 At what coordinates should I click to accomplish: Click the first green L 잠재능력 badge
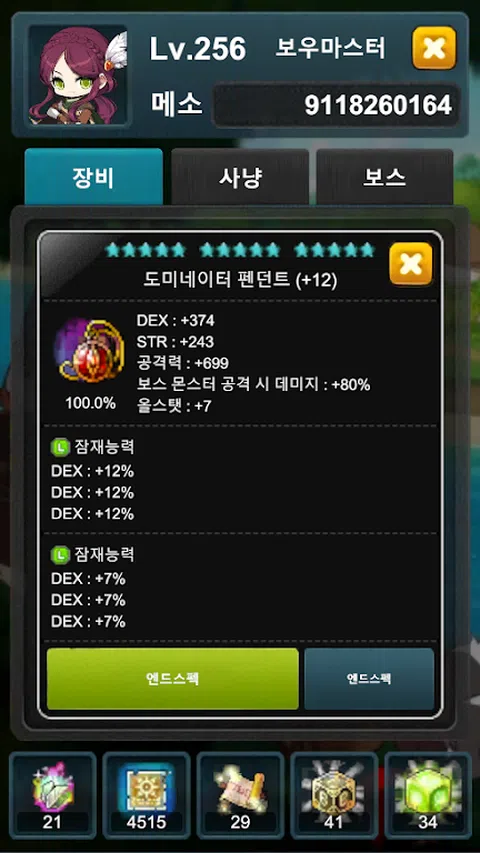point(59,447)
